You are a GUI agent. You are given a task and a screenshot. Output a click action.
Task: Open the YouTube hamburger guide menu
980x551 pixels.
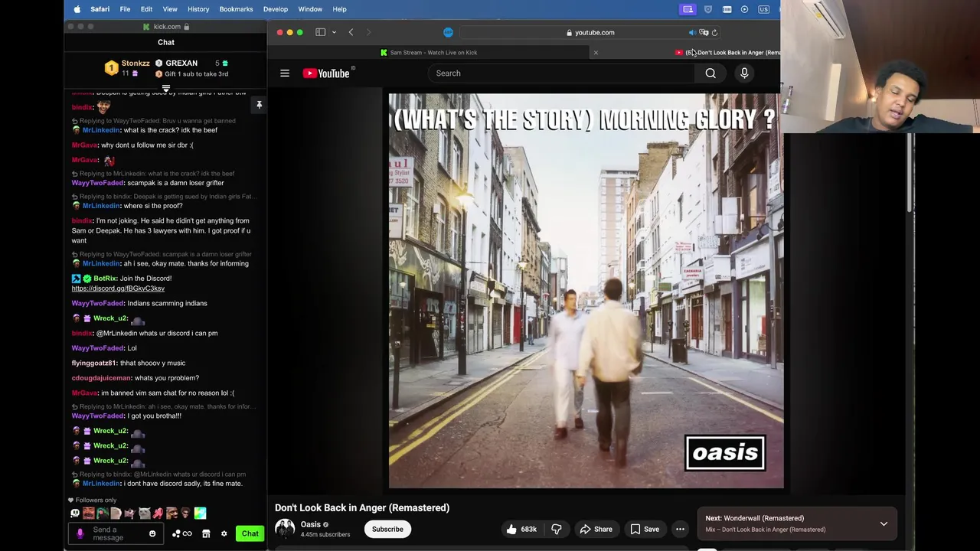coord(285,73)
